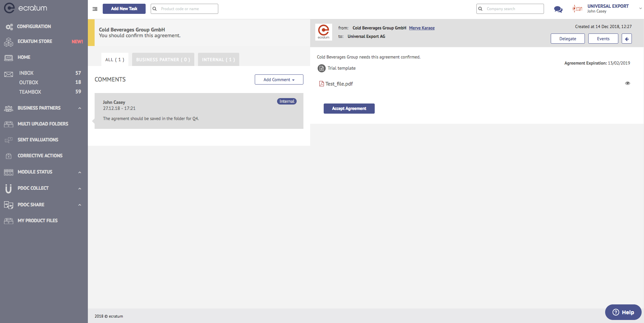Click the Company search field
This screenshot has width=644, height=323.
tap(510, 9)
